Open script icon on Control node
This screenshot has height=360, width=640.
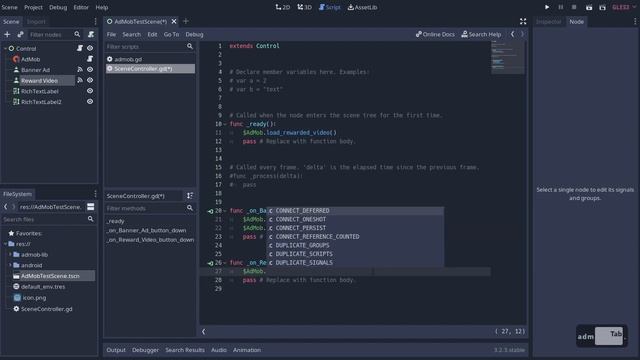[80, 48]
